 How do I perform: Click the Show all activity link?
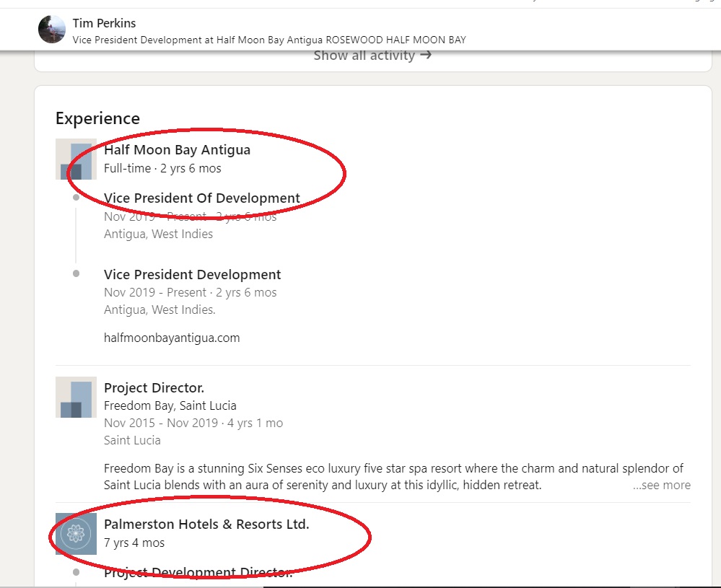click(x=372, y=55)
